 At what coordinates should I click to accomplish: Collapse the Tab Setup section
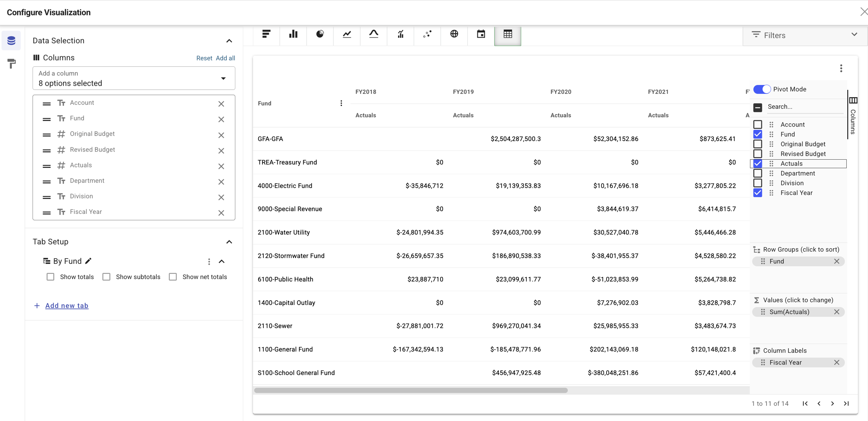(x=229, y=242)
